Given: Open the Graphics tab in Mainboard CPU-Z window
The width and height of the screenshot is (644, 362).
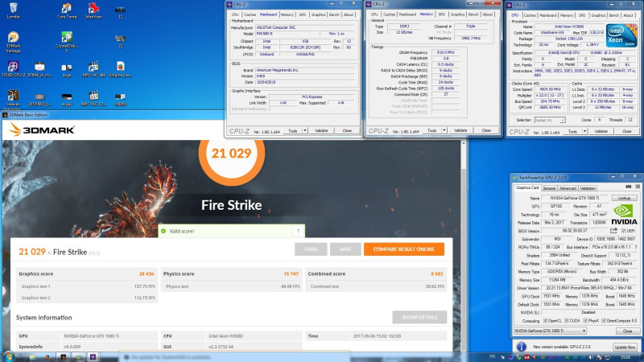Looking at the screenshot, I should coord(318,14).
